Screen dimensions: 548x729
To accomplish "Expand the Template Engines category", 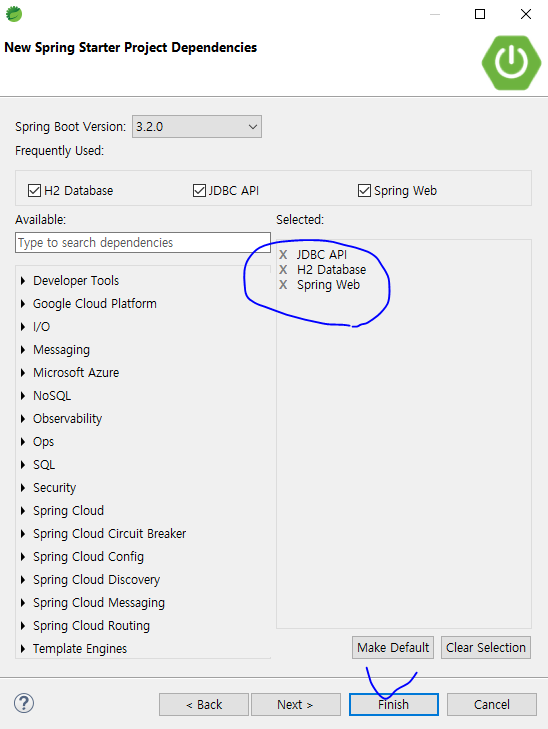I will tap(23, 649).
